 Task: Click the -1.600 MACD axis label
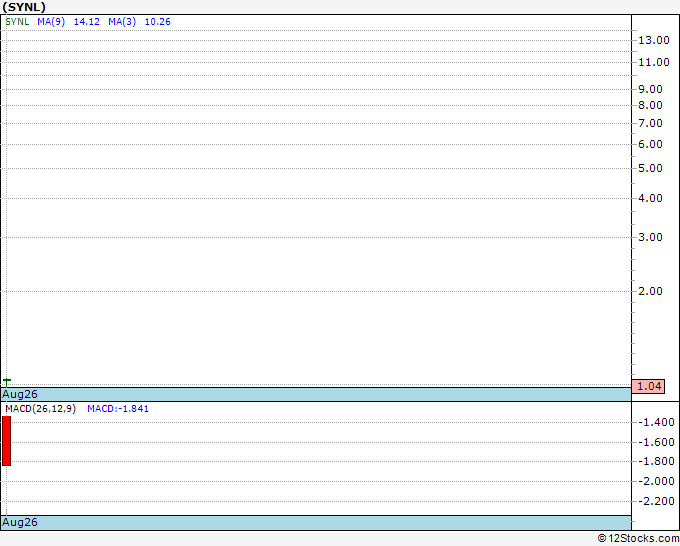657,442
